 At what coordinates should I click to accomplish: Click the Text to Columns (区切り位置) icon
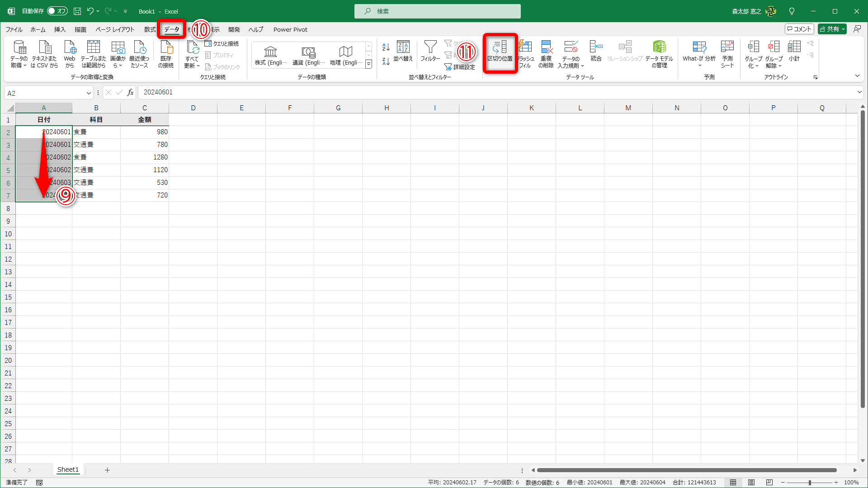click(500, 47)
